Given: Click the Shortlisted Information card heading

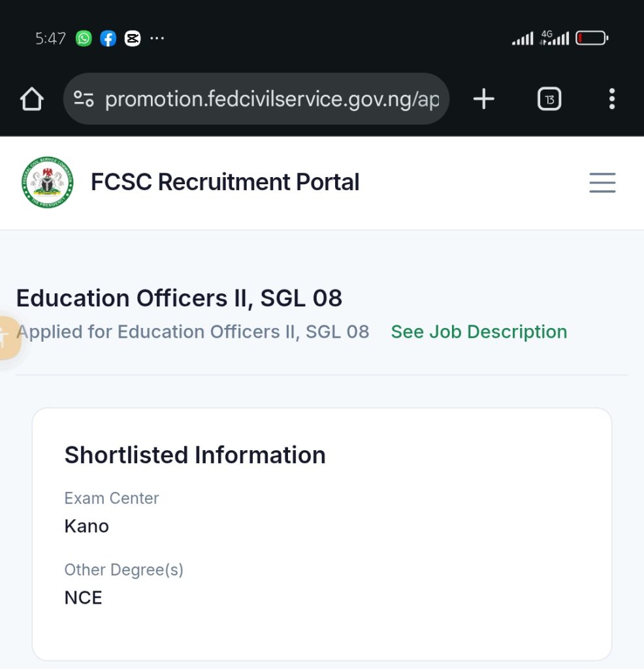Looking at the screenshot, I should pyautogui.click(x=195, y=455).
